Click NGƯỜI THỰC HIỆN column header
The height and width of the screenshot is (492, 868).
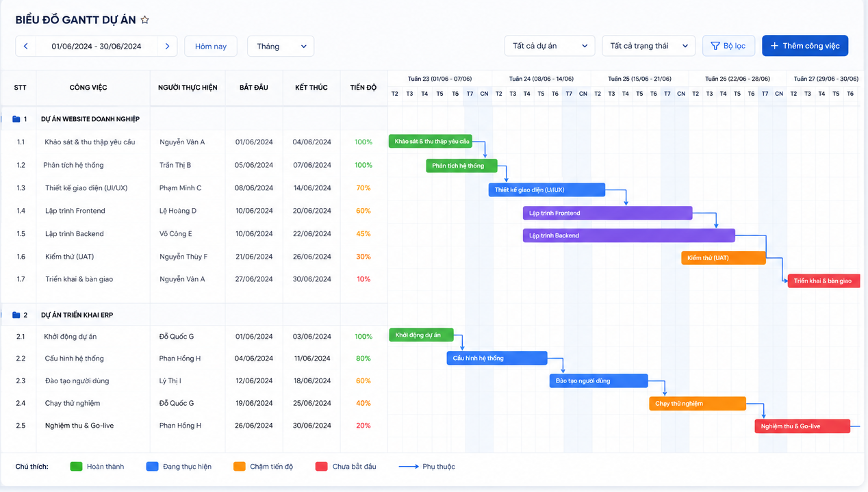(188, 88)
